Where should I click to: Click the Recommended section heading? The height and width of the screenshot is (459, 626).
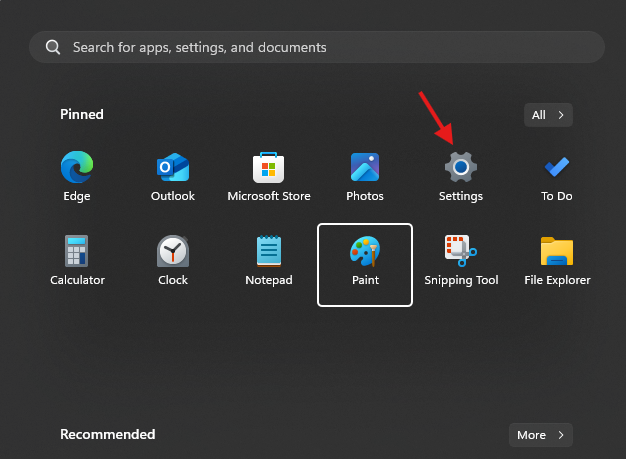tap(108, 434)
